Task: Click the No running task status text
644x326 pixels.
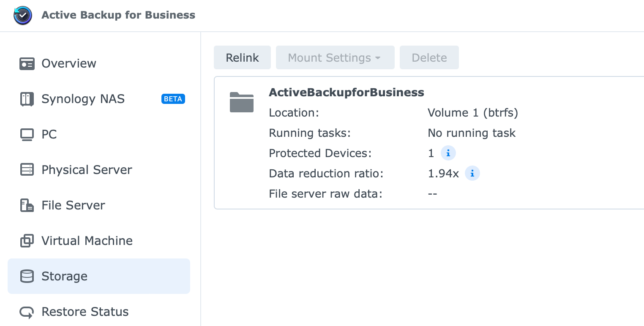Action: click(x=472, y=133)
